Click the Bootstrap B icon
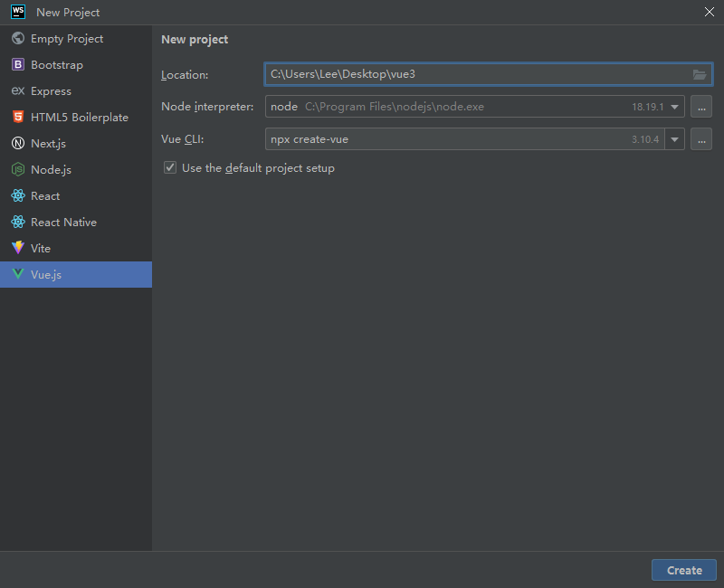The width and height of the screenshot is (724, 588). click(18, 64)
